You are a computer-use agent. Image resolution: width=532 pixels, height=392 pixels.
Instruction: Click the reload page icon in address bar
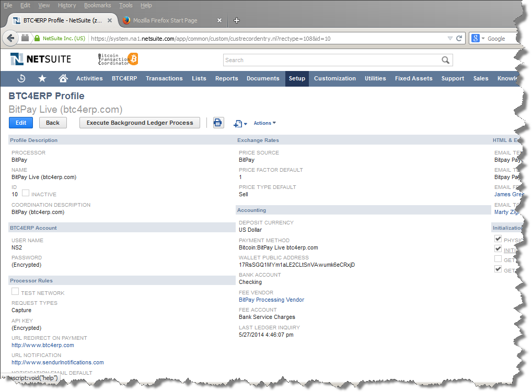click(459, 38)
